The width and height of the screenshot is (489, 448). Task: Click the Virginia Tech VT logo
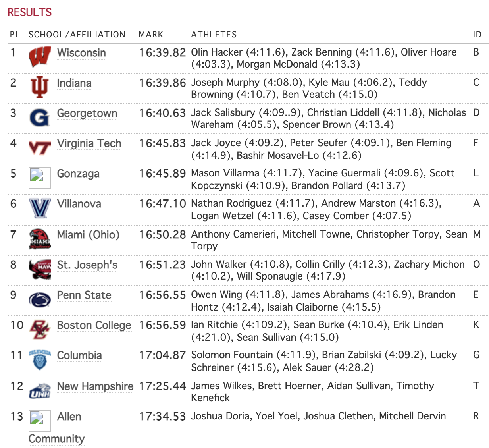pyautogui.click(x=40, y=148)
